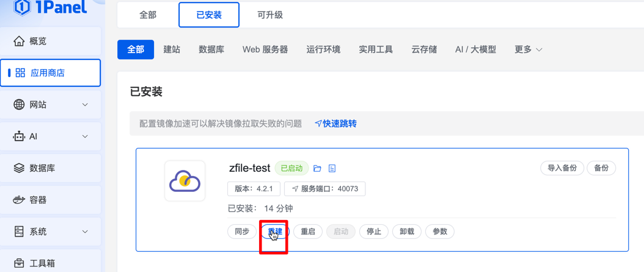Open the zfile-test install folder icon
This screenshot has width=644, height=272.
point(317,168)
